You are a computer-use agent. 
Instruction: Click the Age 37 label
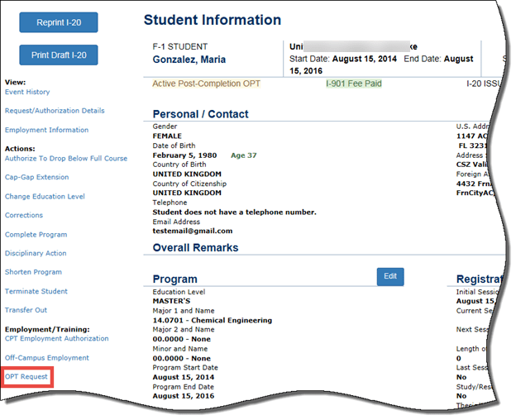(243, 155)
